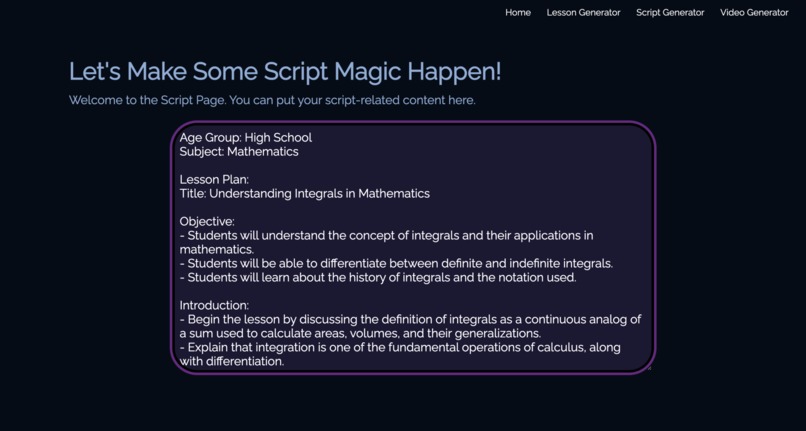Click the line starting "a sum used to calculate areas"
Viewport: 806px width, 431px height.
pyautogui.click(x=360, y=333)
